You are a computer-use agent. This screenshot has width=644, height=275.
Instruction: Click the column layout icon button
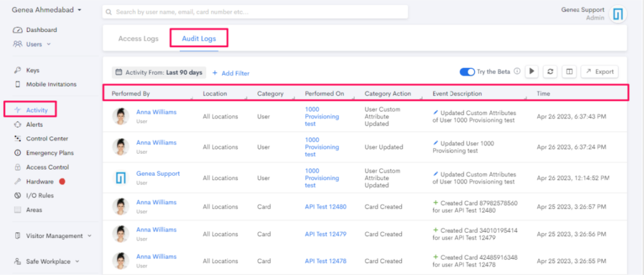pos(569,72)
